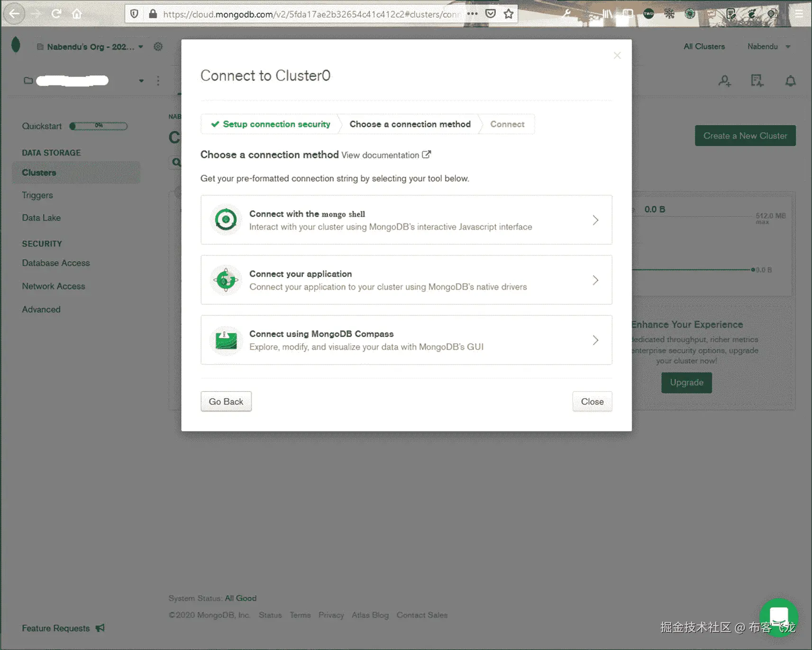Image resolution: width=812 pixels, height=650 pixels.
Task: Select the Connect using MongoDB Compass option
Action: point(406,340)
